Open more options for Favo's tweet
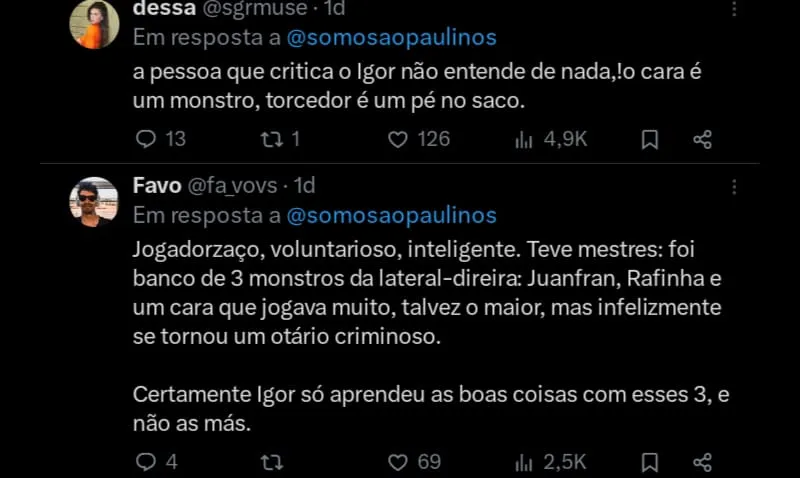 coord(735,187)
